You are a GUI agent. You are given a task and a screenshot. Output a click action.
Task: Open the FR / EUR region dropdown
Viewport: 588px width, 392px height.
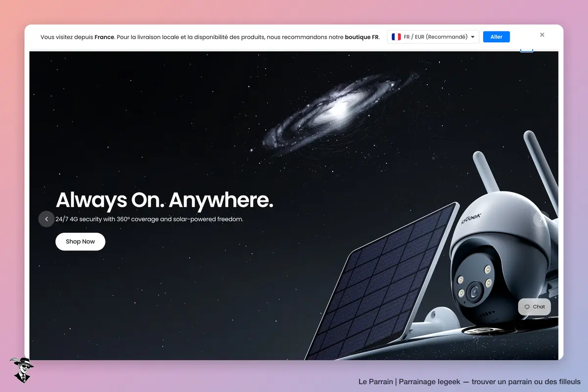click(x=433, y=37)
